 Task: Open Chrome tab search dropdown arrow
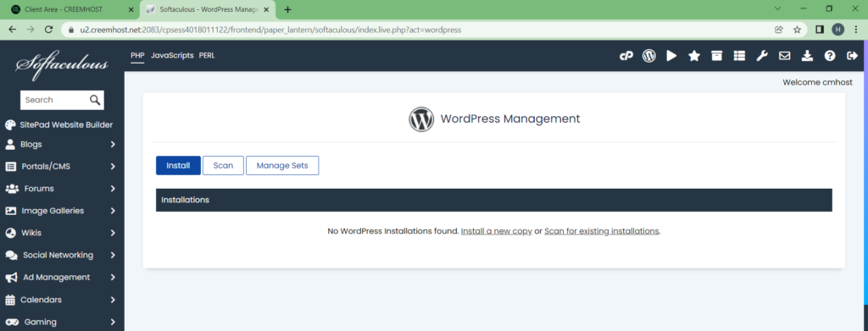click(x=778, y=8)
